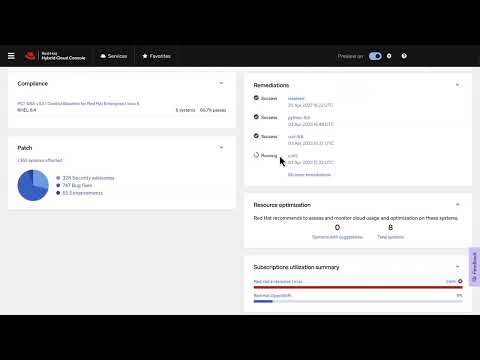Open the Enhancements link
The height and width of the screenshot is (360, 480).
pyautogui.click(x=83, y=193)
